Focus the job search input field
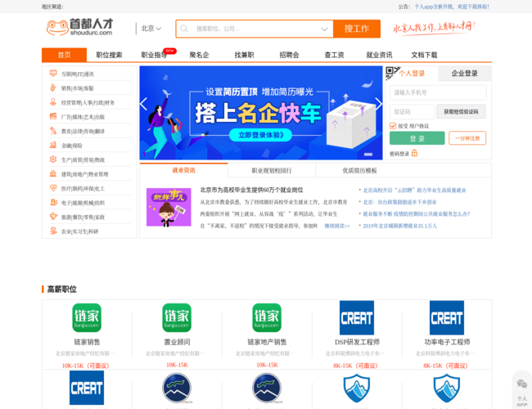This screenshot has width=532, height=409. [256, 29]
